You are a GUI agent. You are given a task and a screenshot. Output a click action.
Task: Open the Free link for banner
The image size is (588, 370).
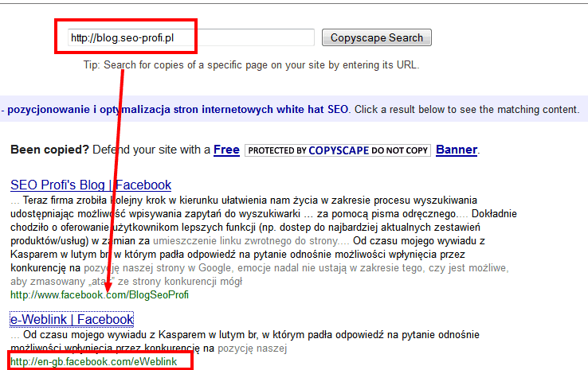point(226,150)
